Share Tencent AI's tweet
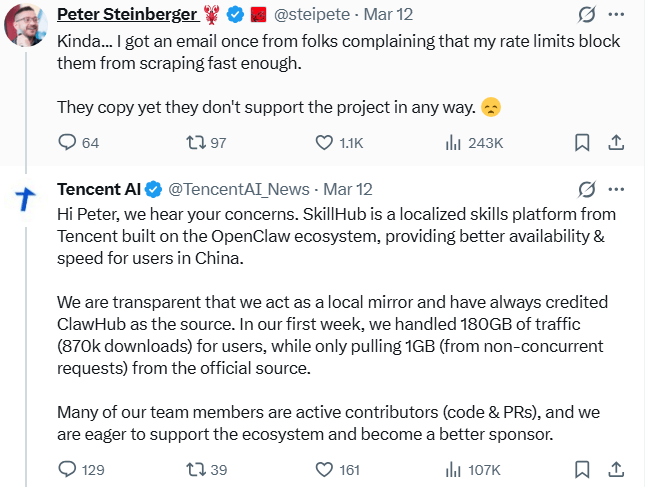 pos(617,468)
